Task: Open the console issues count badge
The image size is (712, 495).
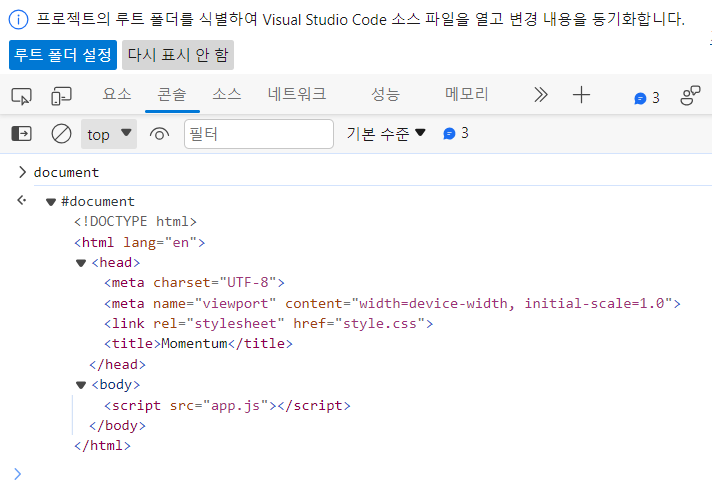Action: (455, 133)
